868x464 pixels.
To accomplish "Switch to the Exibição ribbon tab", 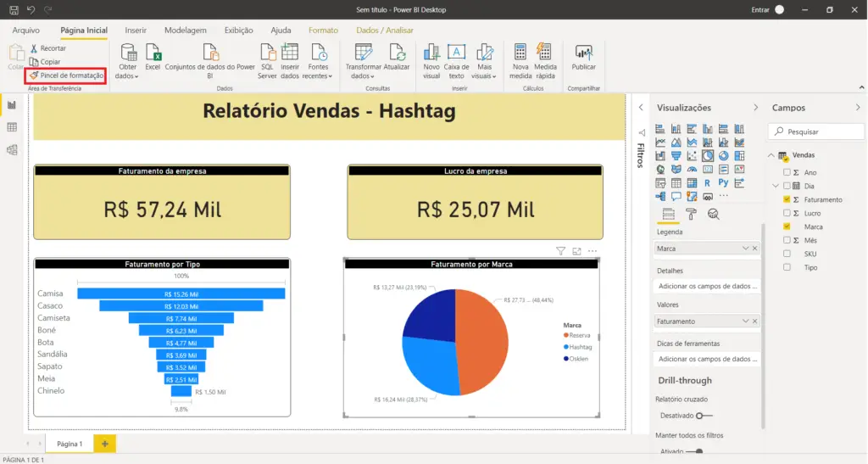I will point(238,31).
